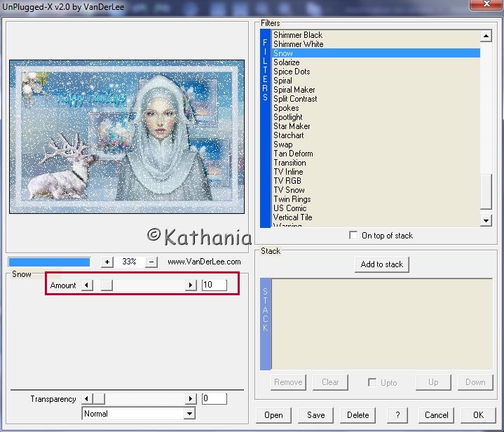Save the current settings
The image size is (504, 432).
pos(315,415)
